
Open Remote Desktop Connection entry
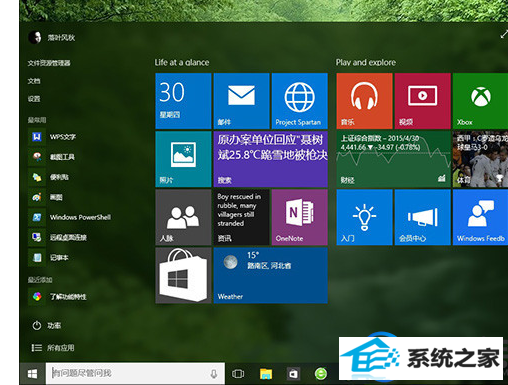click(x=58, y=237)
